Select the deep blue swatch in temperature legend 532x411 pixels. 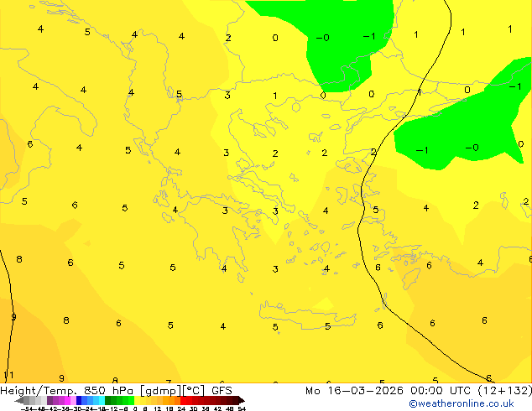pos(79,400)
